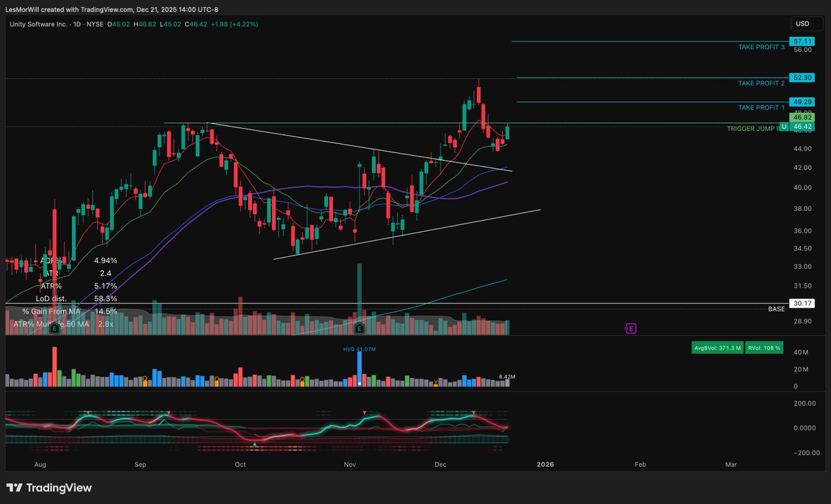Viewport: 831px width, 504px height.
Task: Click the Oct label on the time axis
Action: 240,465
